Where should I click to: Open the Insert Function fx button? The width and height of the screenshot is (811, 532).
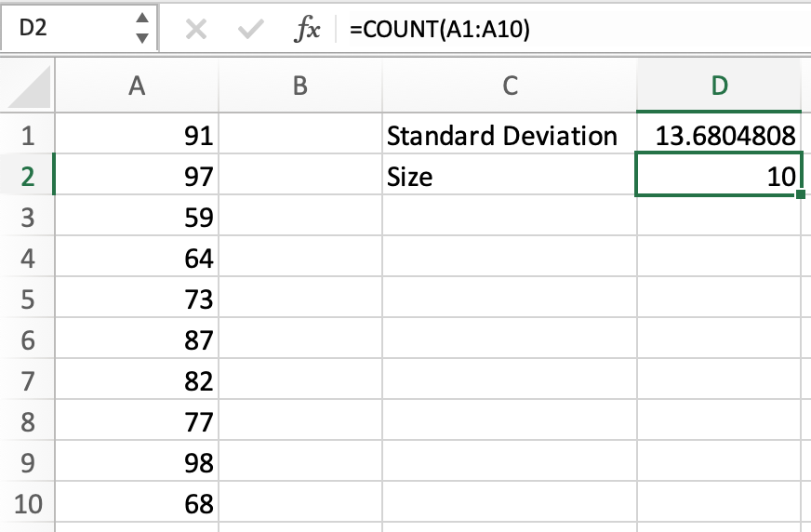307,30
